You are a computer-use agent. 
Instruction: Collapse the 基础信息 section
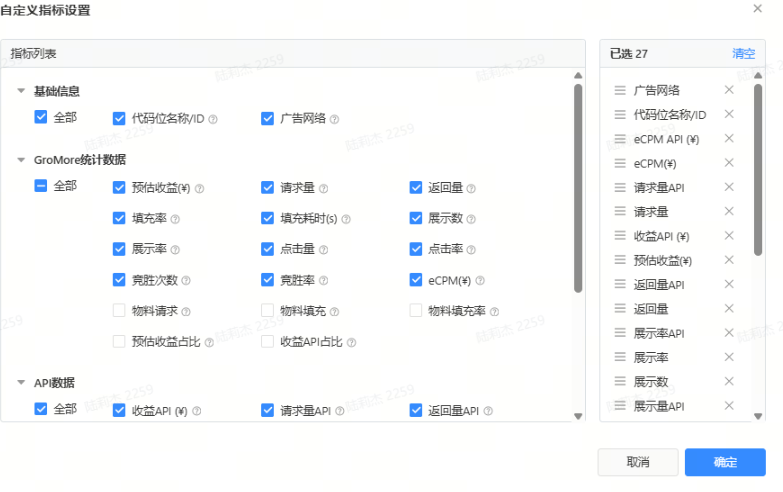[x=21, y=91]
